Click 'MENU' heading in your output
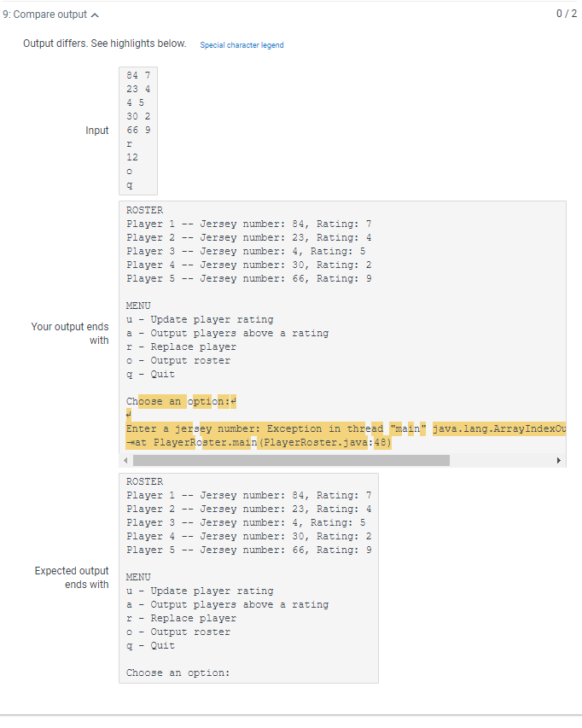 [x=138, y=306]
